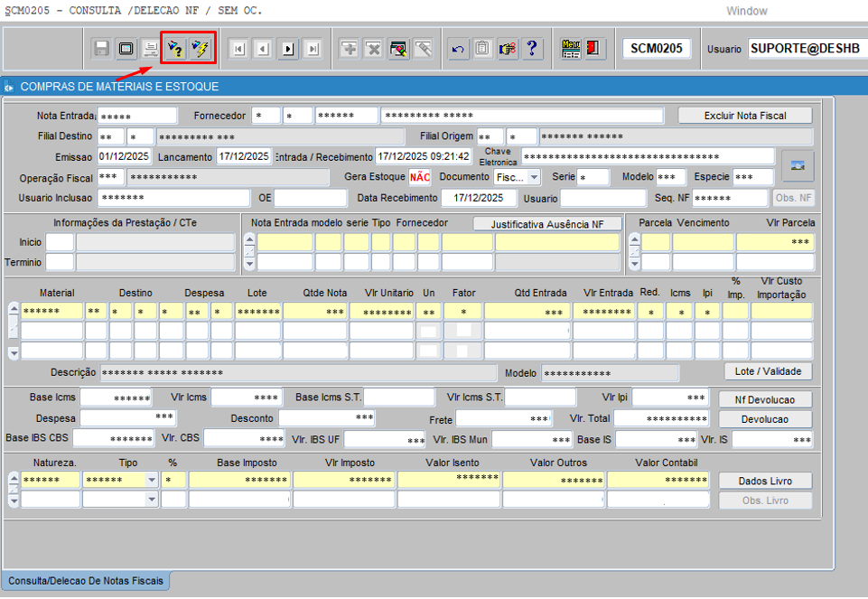
Task: Click the Excluir Nota Fiscal button
Action: click(x=744, y=116)
